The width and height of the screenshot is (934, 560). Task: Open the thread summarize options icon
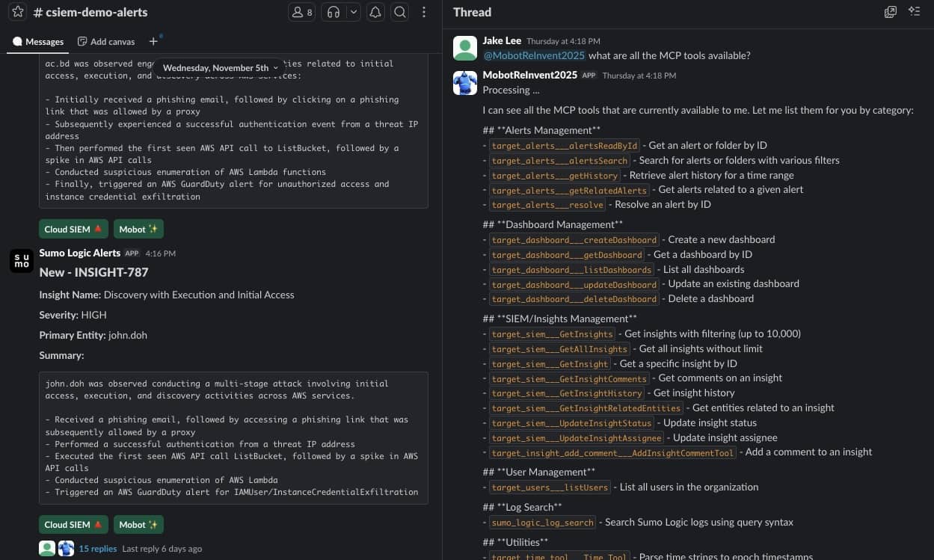click(914, 12)
